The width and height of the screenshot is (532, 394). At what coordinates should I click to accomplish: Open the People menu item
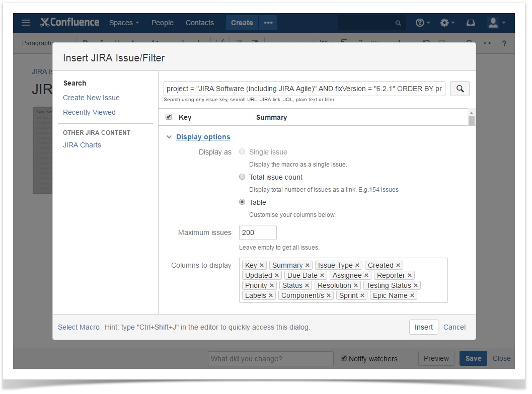coord(162,23)
